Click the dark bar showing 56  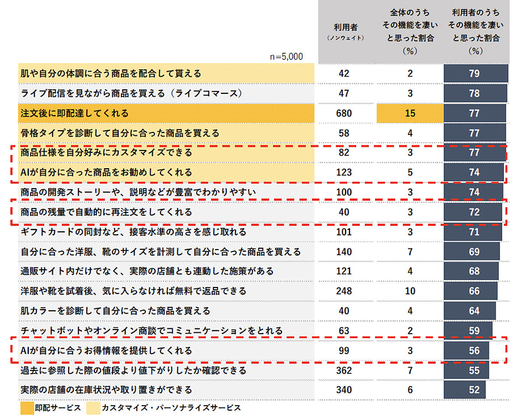(466, 351)
